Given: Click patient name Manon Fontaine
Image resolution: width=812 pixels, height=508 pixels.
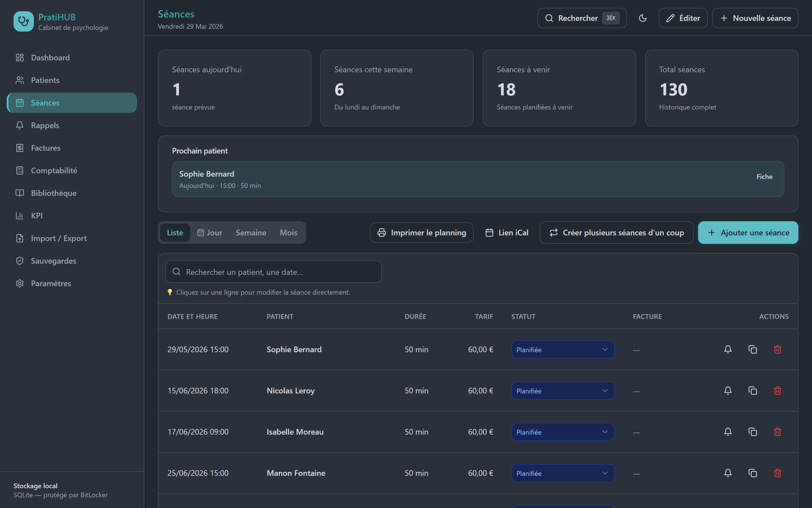Looking at the screenshot, I should pyautogui.click(x=296, y=473).
